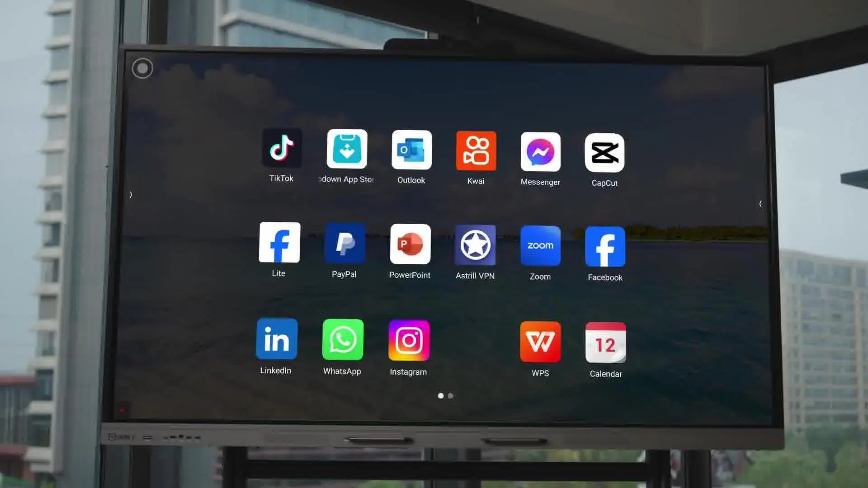Switch to second app page dot
This screenshot has width=868, height=488.
coord(451,395)
